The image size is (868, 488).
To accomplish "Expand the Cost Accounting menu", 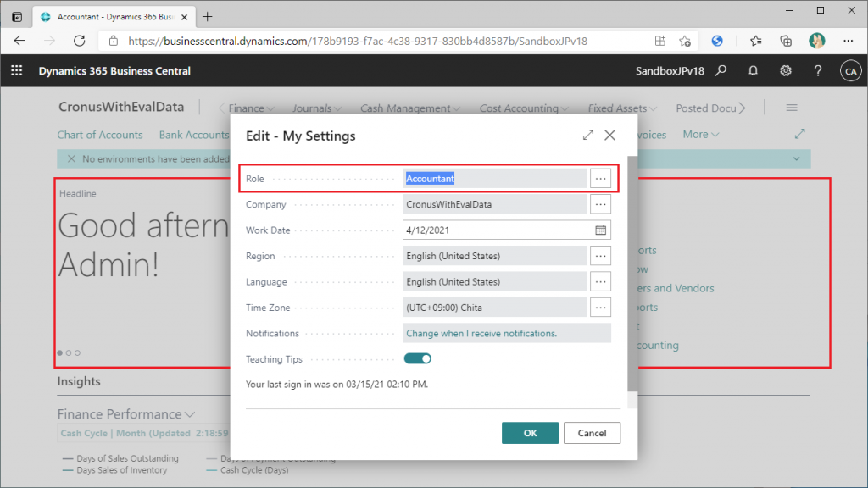I will (x=524, y=108).
